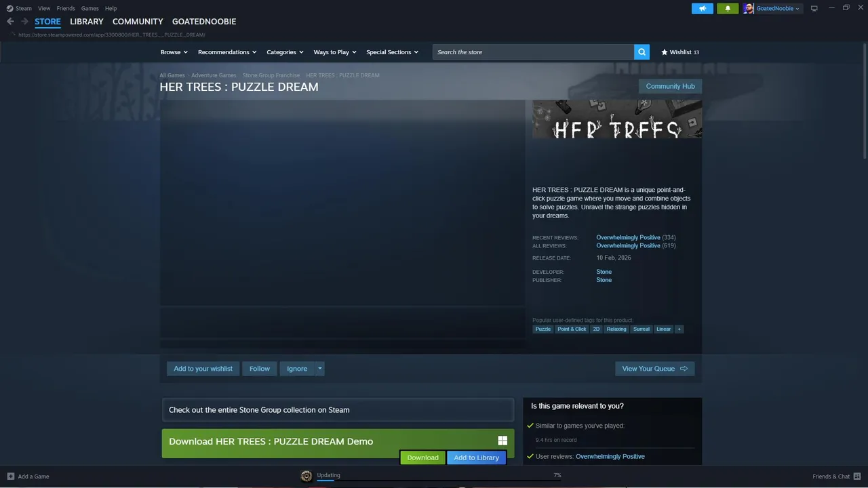The width and height of the screenshot is (868, 488).
Task: Click the GoatedNoobie avatar picture
Action: [x=749, y=8]
